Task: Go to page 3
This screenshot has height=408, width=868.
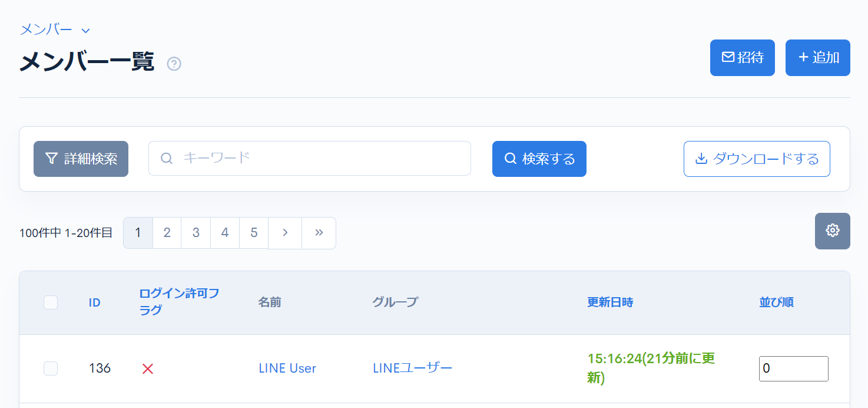Action: click(196, 233)
